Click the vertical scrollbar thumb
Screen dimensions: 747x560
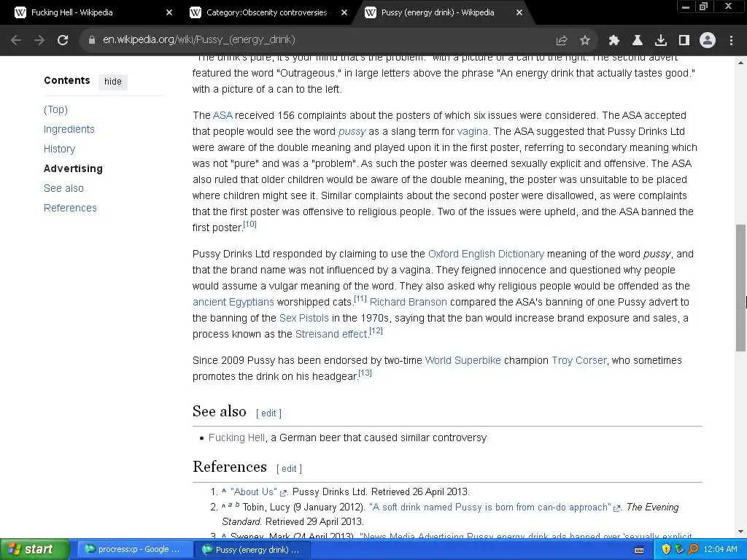740,288
